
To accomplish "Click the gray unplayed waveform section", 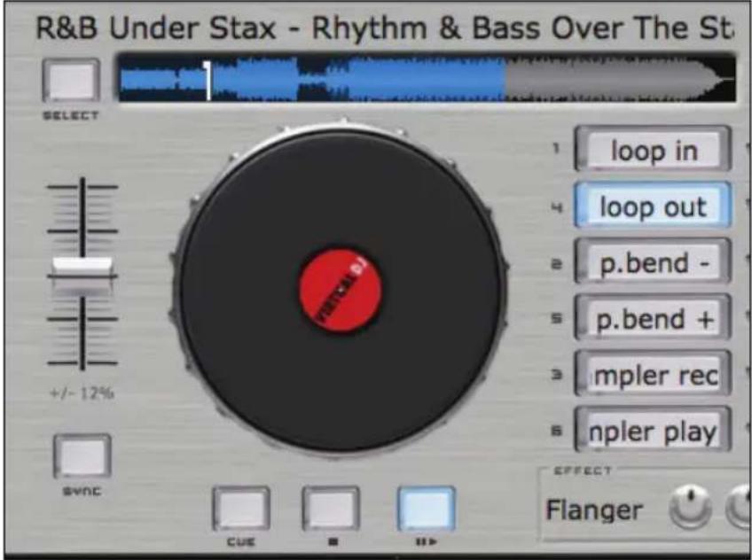I will point(619,79).
